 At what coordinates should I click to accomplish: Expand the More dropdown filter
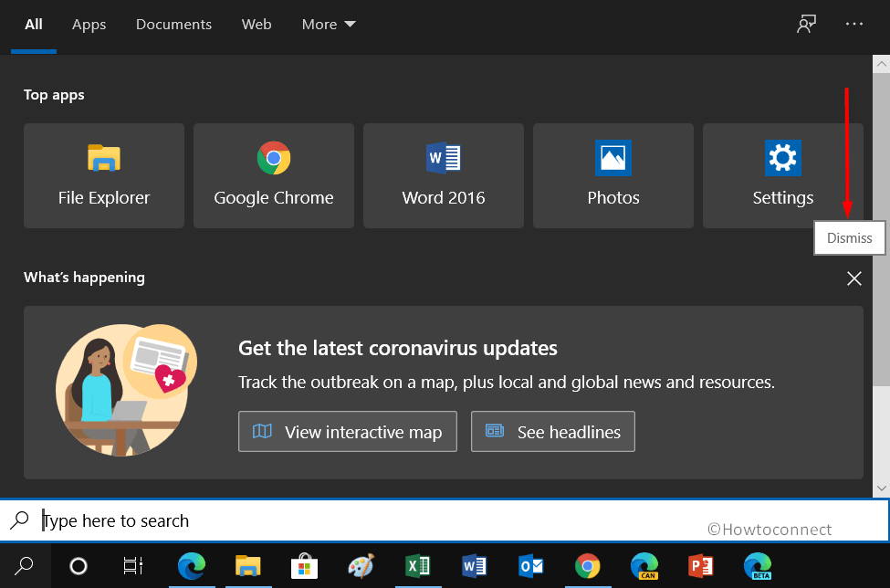click(329, 25)
